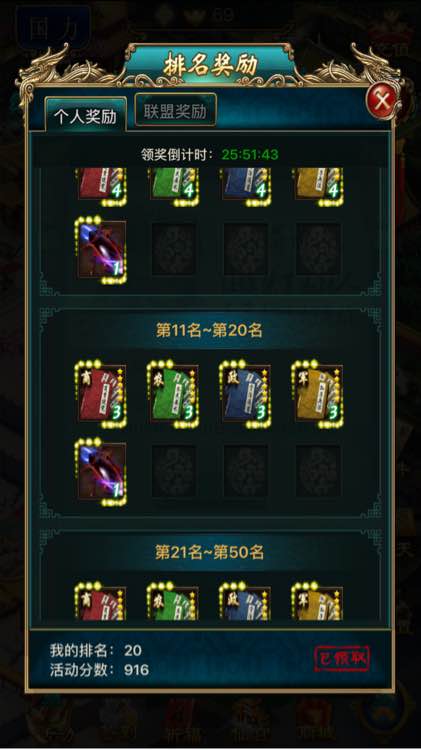Tap the 领奖倒计时 countdown timer
The width and height of the screenshot is (421, 750).
pyautogui.click(x=249, y=154)
